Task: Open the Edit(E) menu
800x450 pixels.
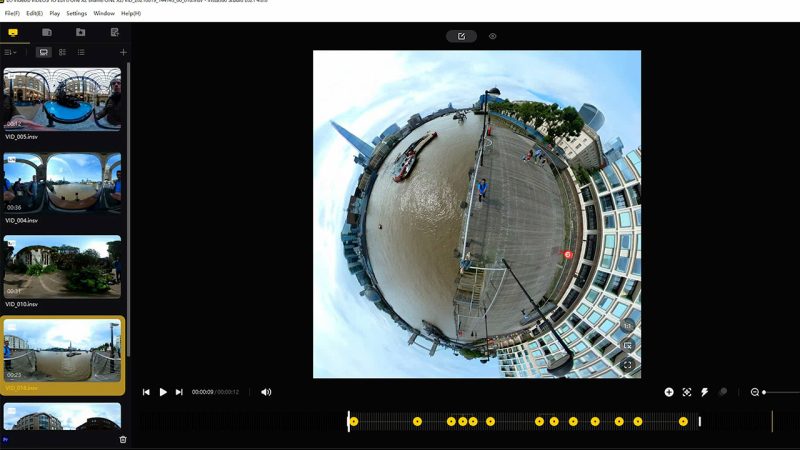Action: pos(34,13)
